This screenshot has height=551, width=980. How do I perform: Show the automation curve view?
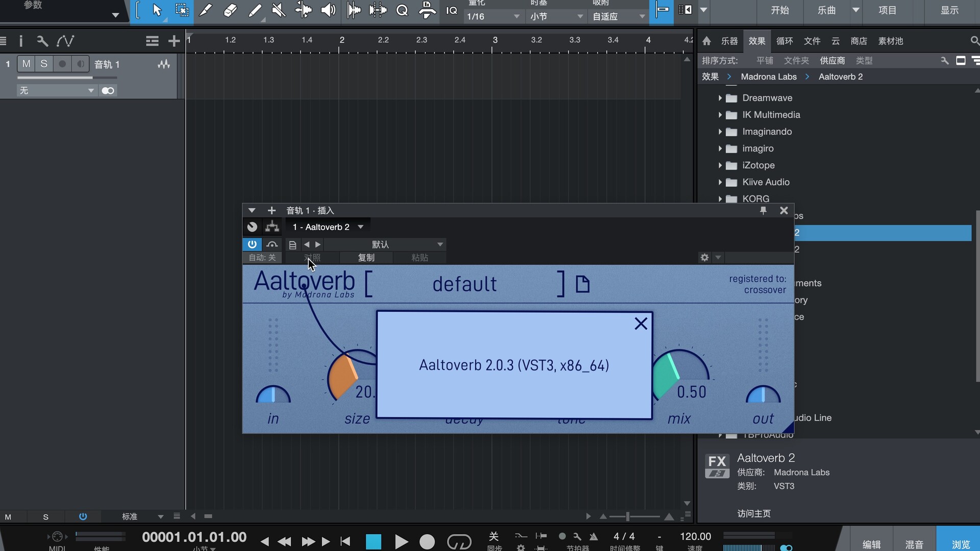click(x=65, y=41)
